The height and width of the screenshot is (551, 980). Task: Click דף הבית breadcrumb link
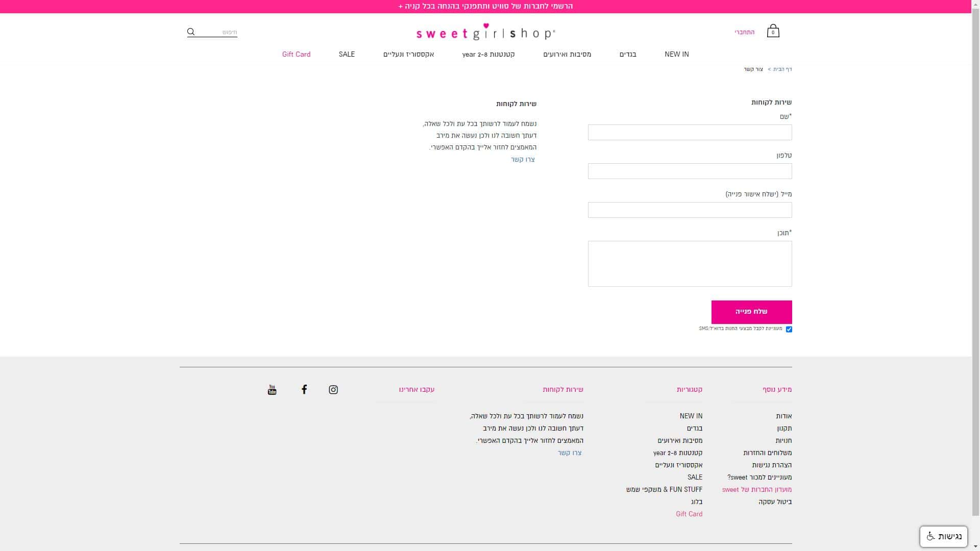pyautogui.click(x=782, y=69)
